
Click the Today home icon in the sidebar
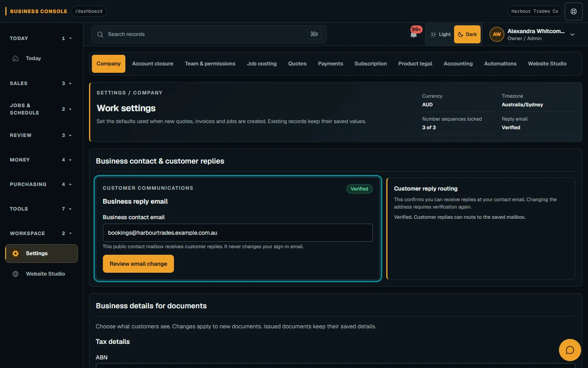click(x=16, y=58)
